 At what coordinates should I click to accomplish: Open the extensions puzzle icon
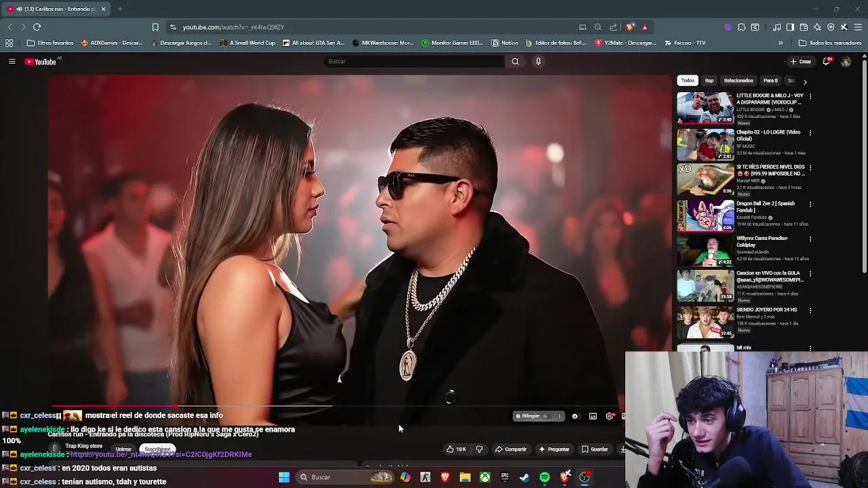coord(741,27)
